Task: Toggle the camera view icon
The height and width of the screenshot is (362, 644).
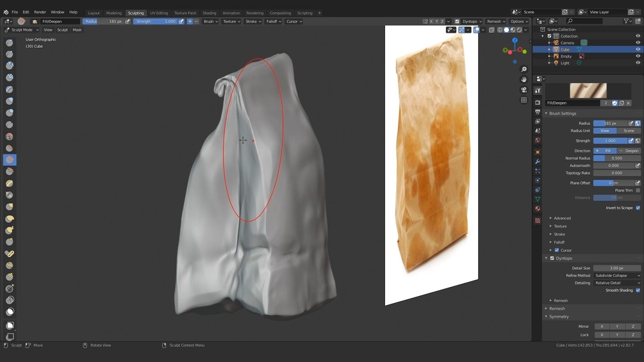Action: [524, 90]
